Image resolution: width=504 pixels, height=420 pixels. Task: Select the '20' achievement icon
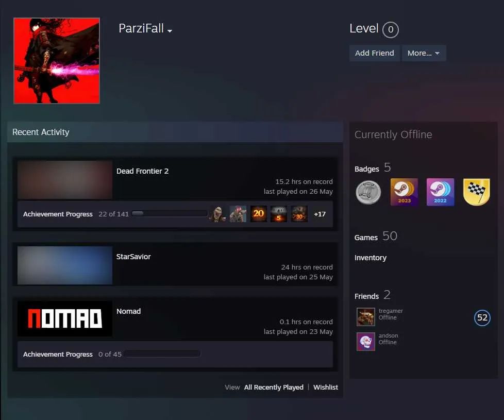pos(258,214)
